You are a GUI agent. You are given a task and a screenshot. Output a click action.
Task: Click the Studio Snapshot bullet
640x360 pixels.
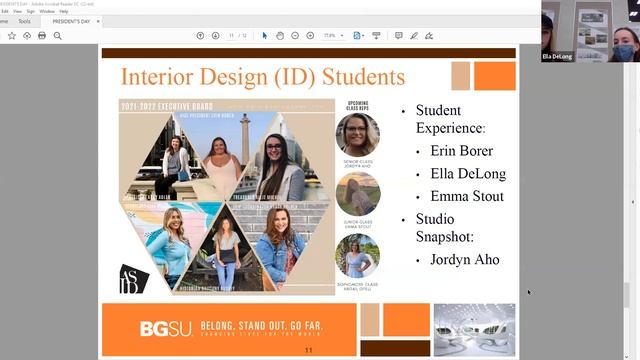[445, 228]
